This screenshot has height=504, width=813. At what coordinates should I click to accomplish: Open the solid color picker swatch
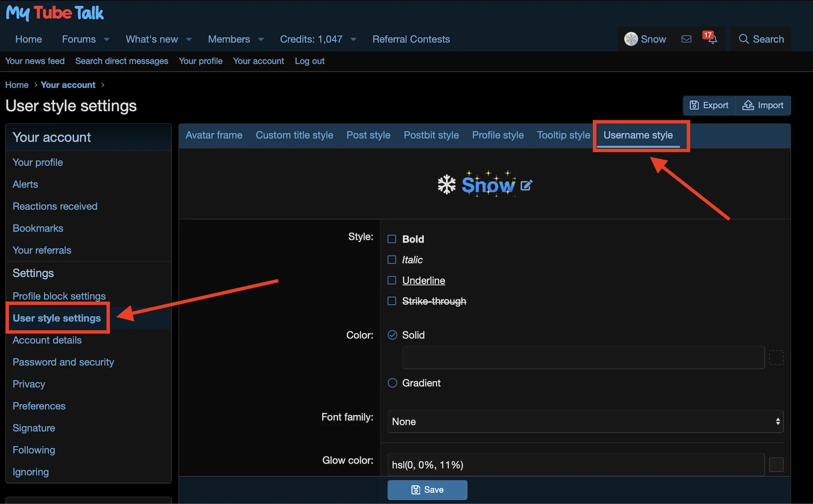click(x=776, y=358)
